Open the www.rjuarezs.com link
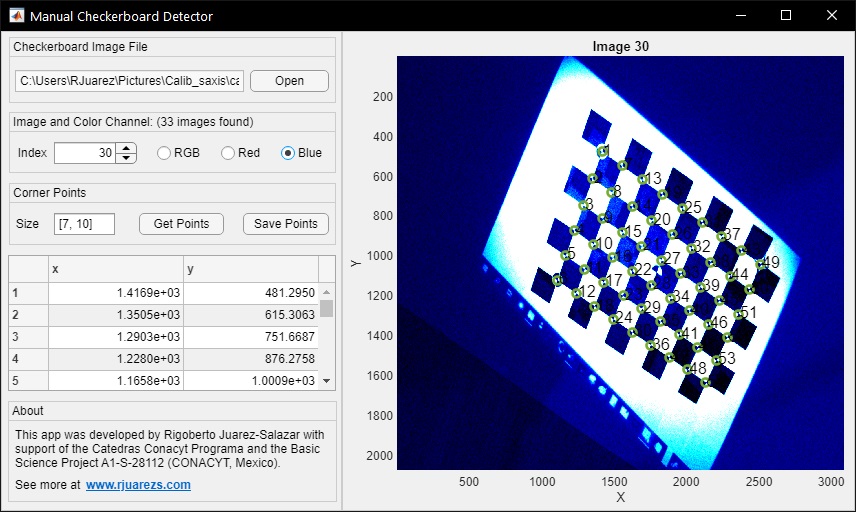The height and width of the screenshot is (512, 856). click(x=138, y=485)
